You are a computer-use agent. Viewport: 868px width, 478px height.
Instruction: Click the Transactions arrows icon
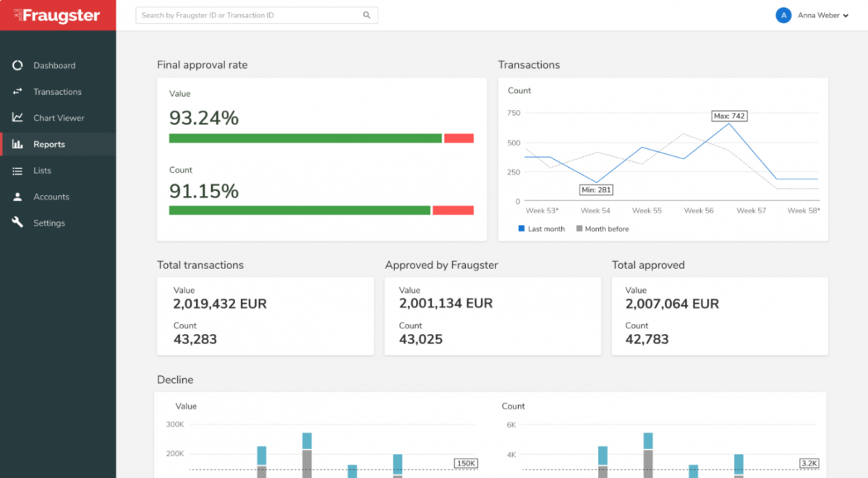pyautogui.click(x=17, y=92)
